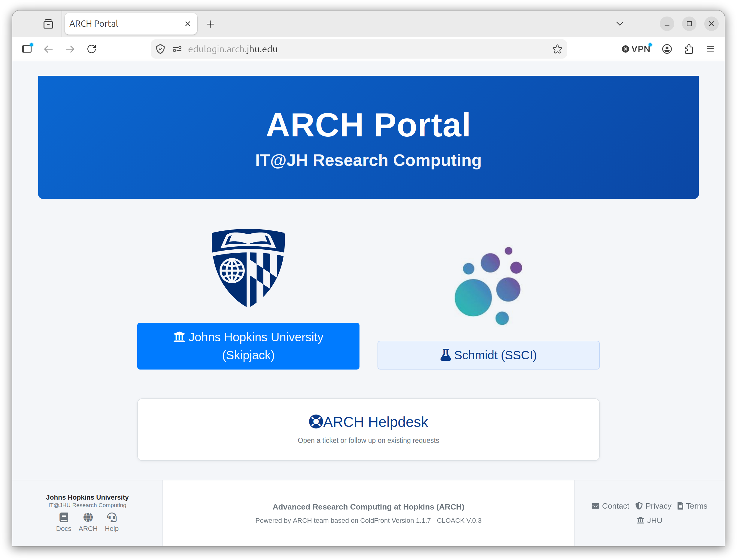Click the Schmidt bubbles logo

coord(488,286)
